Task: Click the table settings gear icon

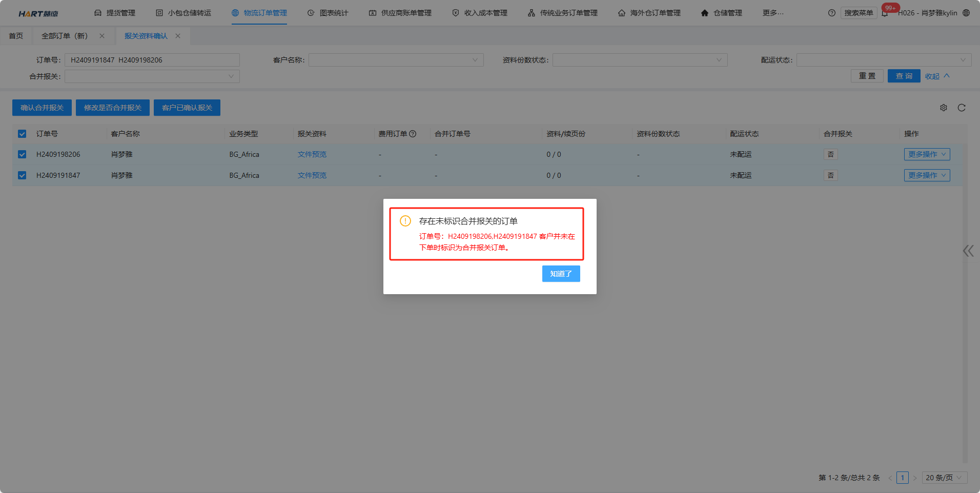Action: pos(943,108)
